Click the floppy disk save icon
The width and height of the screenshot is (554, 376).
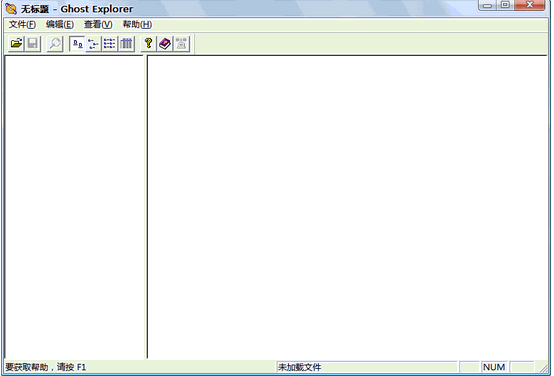click(x=33, y=44)
